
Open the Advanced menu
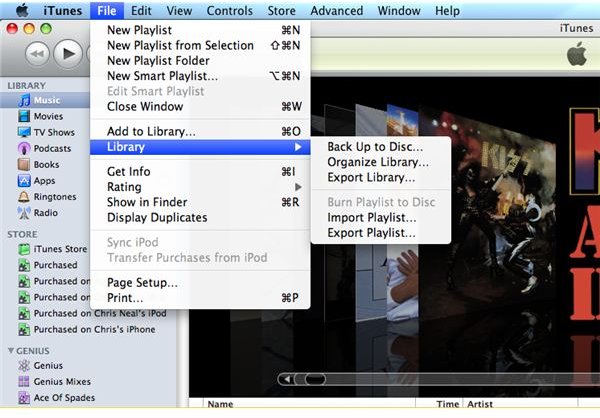[337, 11]
